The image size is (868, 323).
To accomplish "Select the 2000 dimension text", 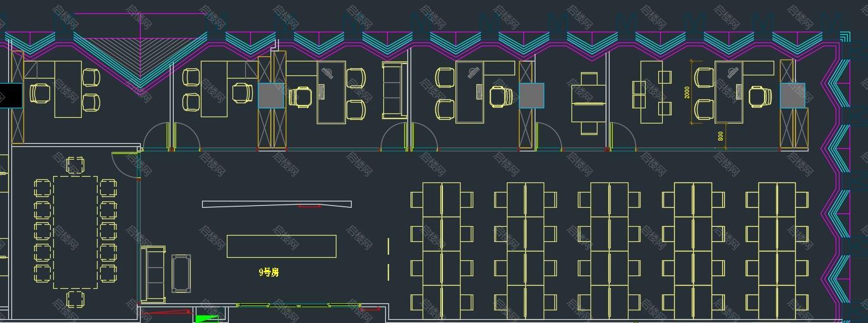I will click(687, 92).
